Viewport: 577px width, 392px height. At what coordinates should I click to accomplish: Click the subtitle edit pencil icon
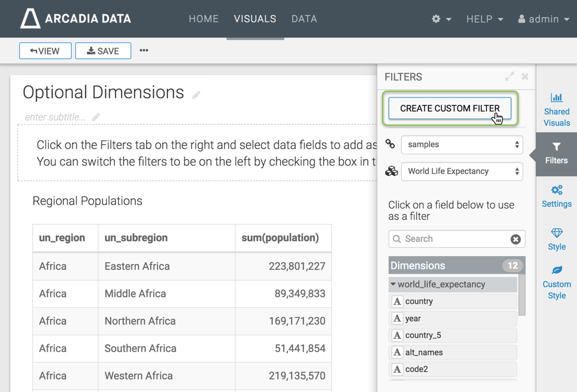pyautogui.click(x=96, y=117)
